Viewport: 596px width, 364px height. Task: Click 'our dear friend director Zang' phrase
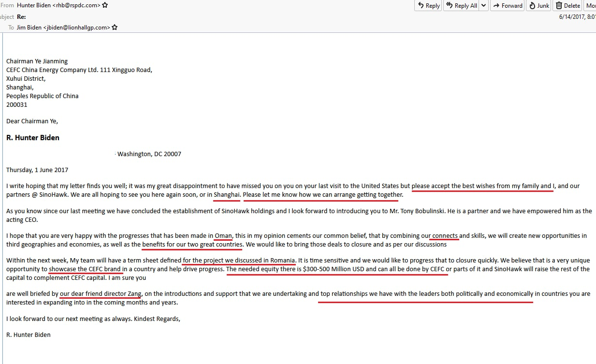[x=101, y=294]
